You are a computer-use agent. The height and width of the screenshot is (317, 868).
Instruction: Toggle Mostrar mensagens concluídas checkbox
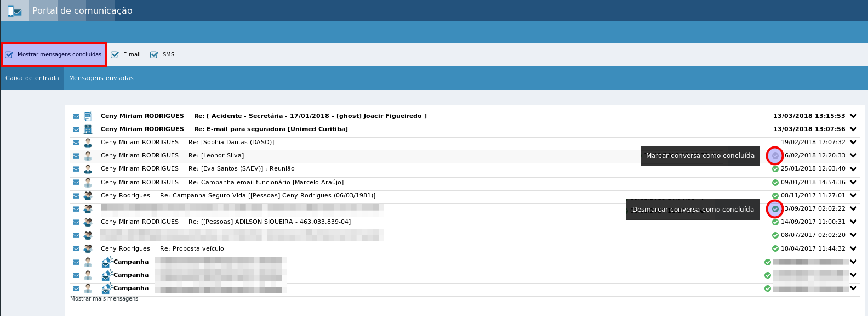pos(9,55)
